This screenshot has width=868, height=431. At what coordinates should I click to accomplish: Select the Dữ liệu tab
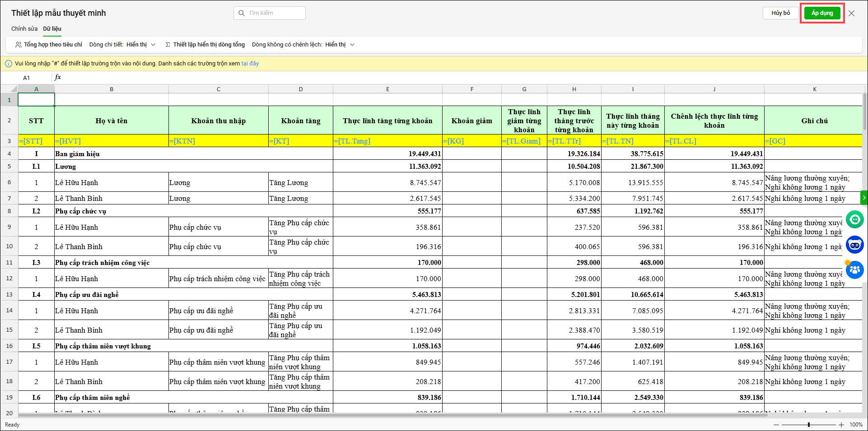52,29
